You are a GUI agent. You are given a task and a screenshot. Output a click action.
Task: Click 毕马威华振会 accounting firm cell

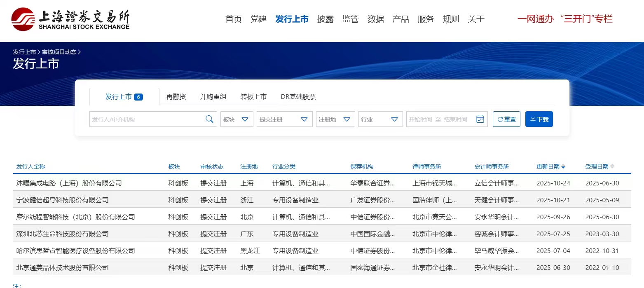(x=497, y=251)
